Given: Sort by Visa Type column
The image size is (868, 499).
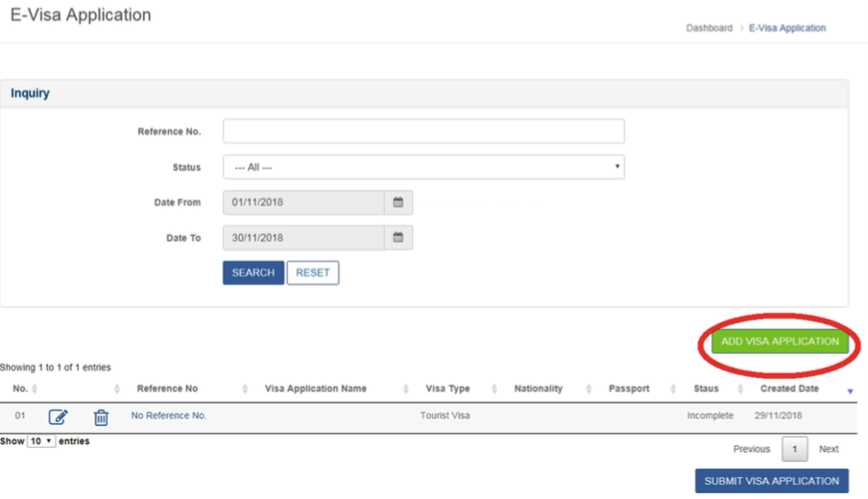Looking at the screenshot, I should [x=447, y=389].
